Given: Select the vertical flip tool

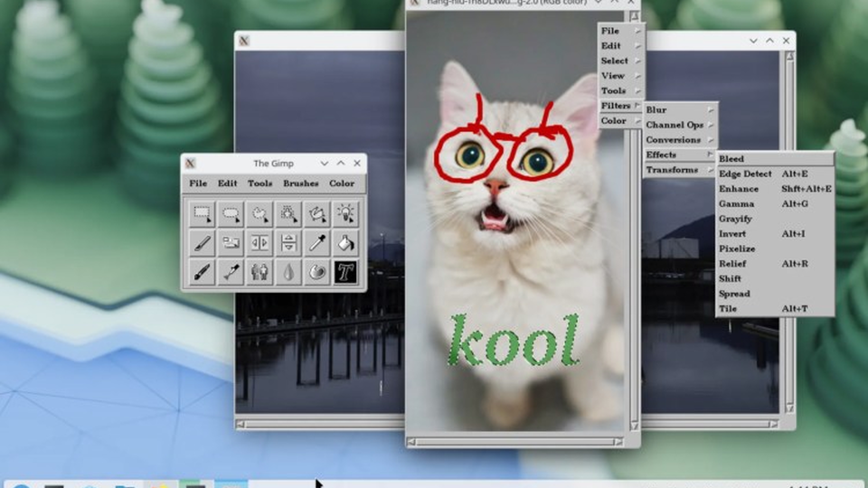Looking at the screenshot, I should (x=288, y=243).
